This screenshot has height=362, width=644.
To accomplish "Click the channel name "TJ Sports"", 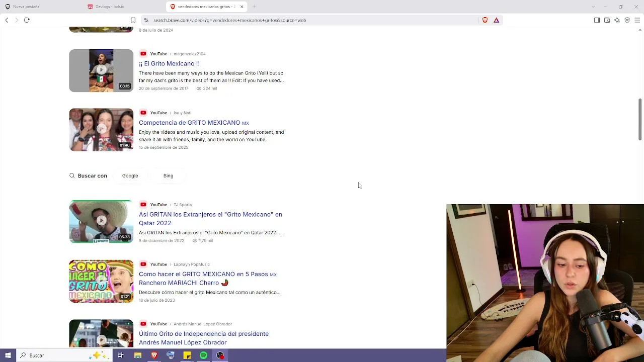I will point(183,205).
